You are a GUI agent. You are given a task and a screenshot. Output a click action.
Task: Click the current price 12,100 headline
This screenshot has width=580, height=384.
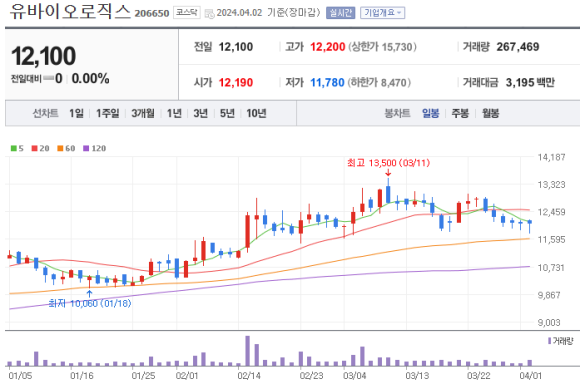pyautogui.click(x=44, y=56)
